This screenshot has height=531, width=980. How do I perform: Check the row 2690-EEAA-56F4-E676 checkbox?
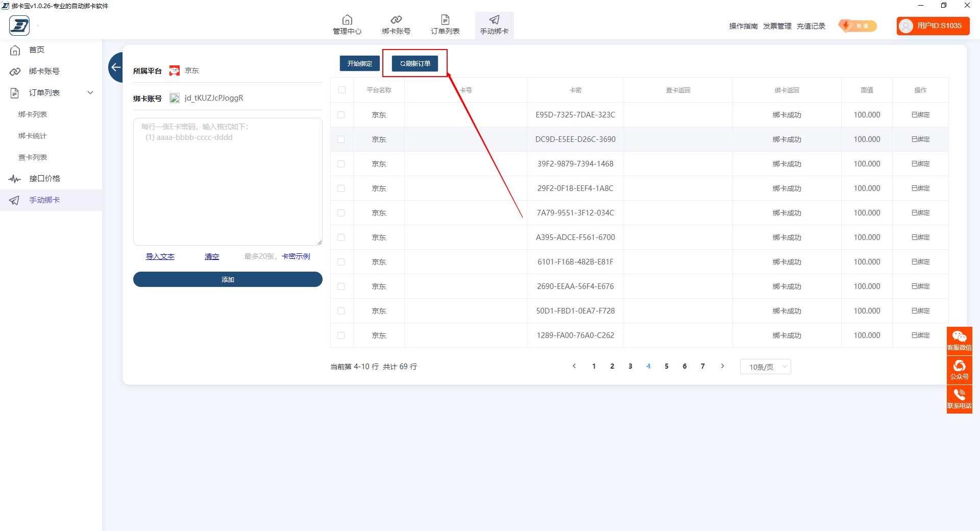coord(341,286)
